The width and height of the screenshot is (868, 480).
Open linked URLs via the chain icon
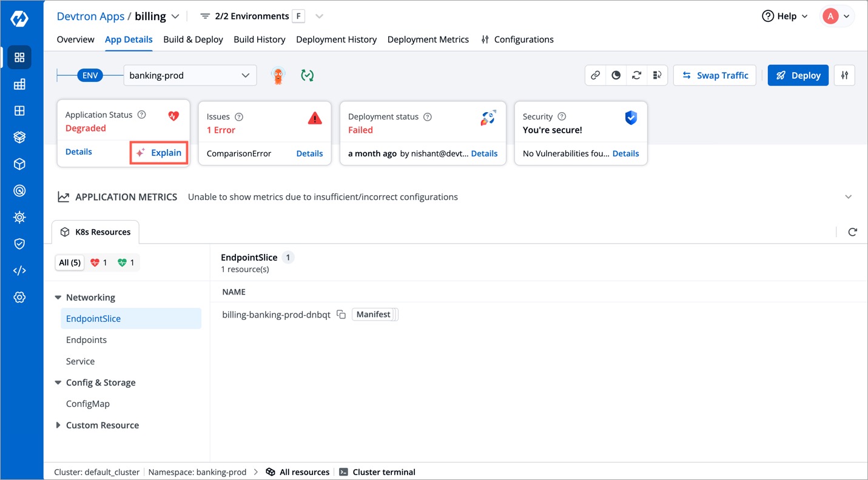pyautogui.click(x=595, y=75)
